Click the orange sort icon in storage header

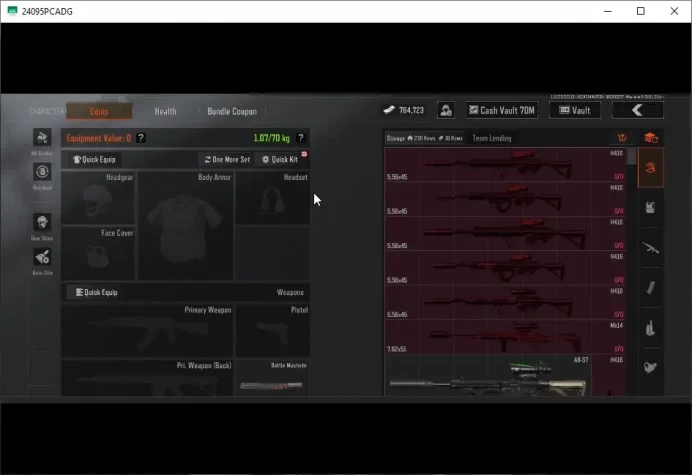[x=622, y=138]
